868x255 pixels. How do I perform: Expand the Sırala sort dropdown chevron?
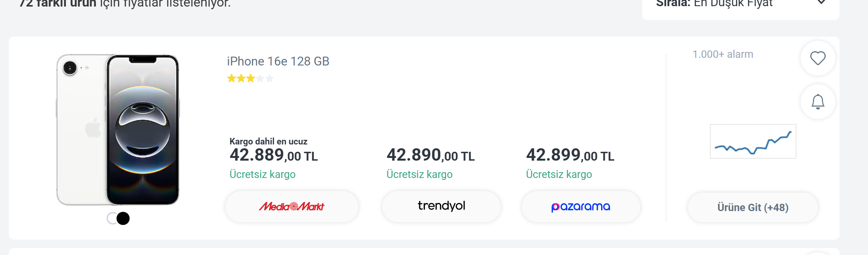pos(821,2)
